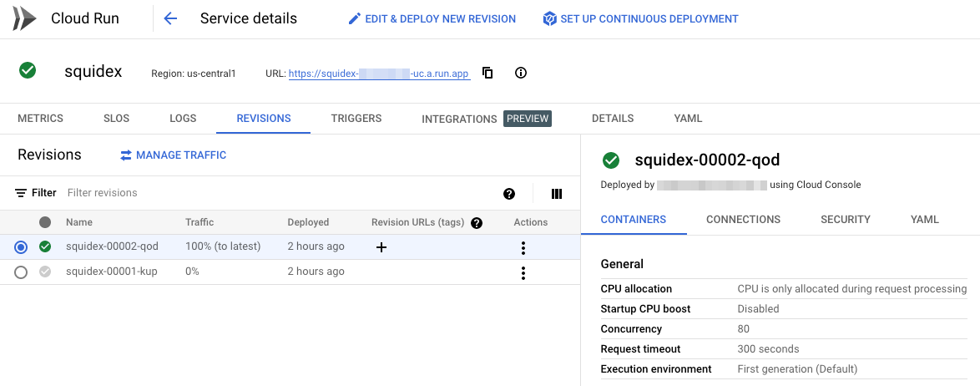Screen dimensions: 980x386
Task: Select squidex-00002-qod revision radio button
Action: coord(21,248)
